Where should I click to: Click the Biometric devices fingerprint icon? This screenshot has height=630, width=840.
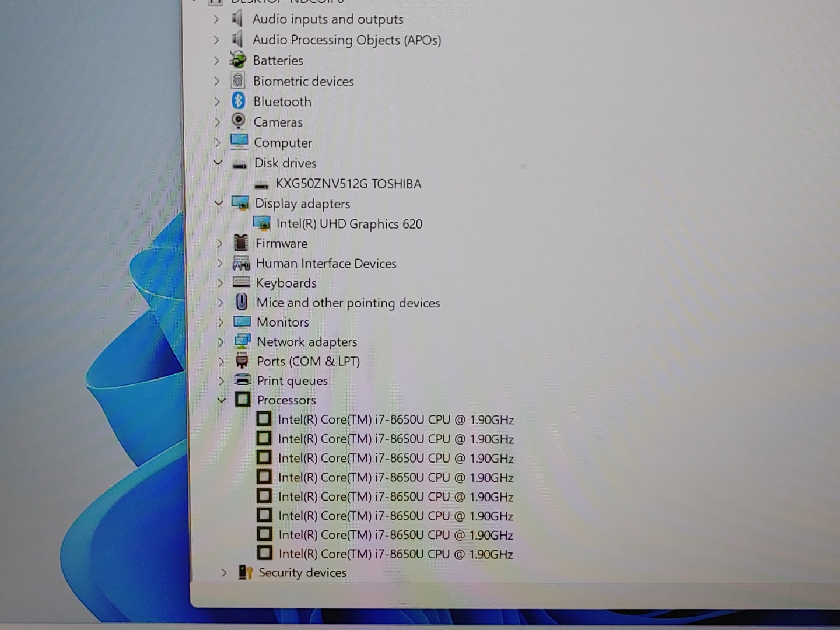click(237, 80)
